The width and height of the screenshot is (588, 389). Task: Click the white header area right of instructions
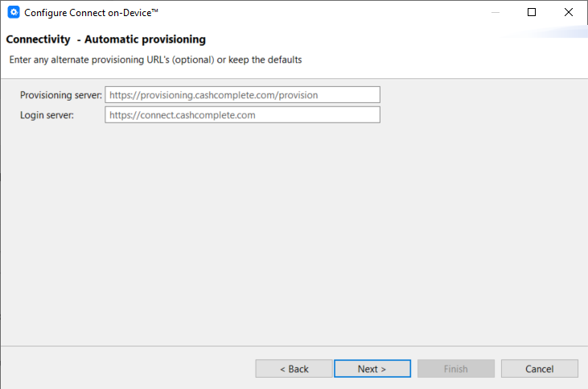pyautogui.click(x=442, y=60)
